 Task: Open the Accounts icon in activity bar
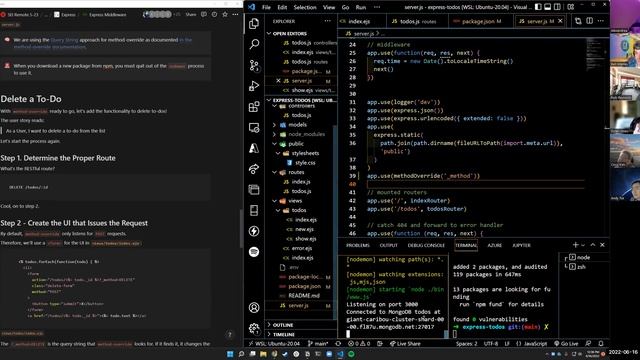254,307
